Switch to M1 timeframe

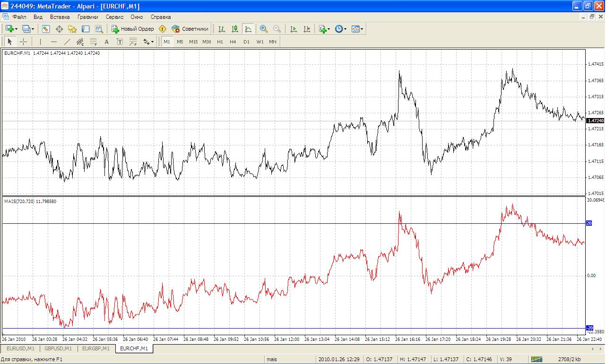pos(167,42)
